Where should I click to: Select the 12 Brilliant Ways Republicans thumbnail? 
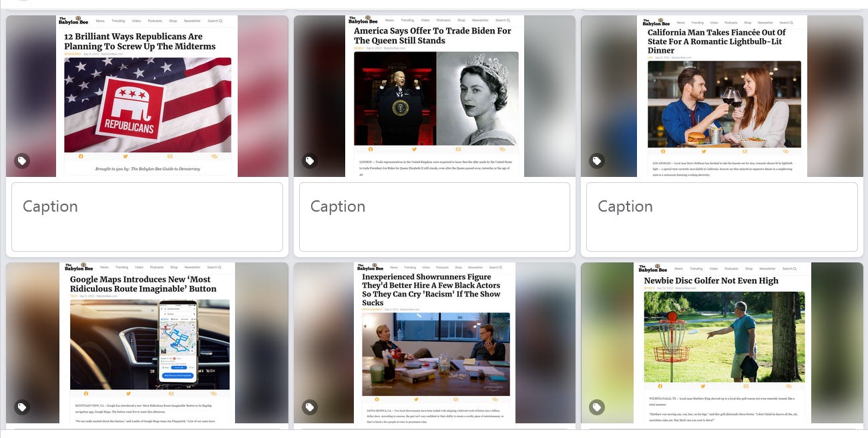point(147,96)
